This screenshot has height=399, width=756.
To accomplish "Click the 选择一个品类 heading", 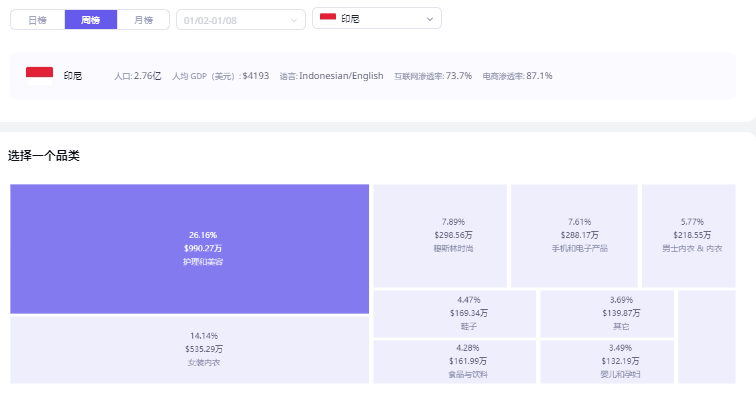I will coord(44,156).
